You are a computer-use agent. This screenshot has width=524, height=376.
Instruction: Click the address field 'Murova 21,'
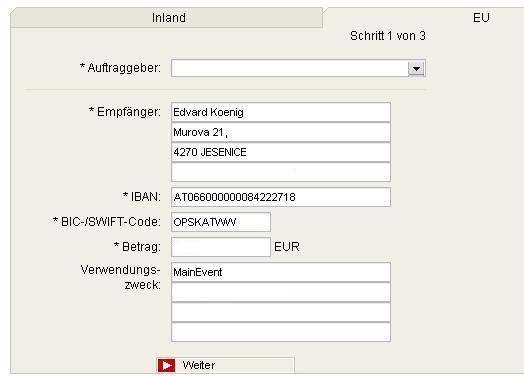(x=281, y=132)
